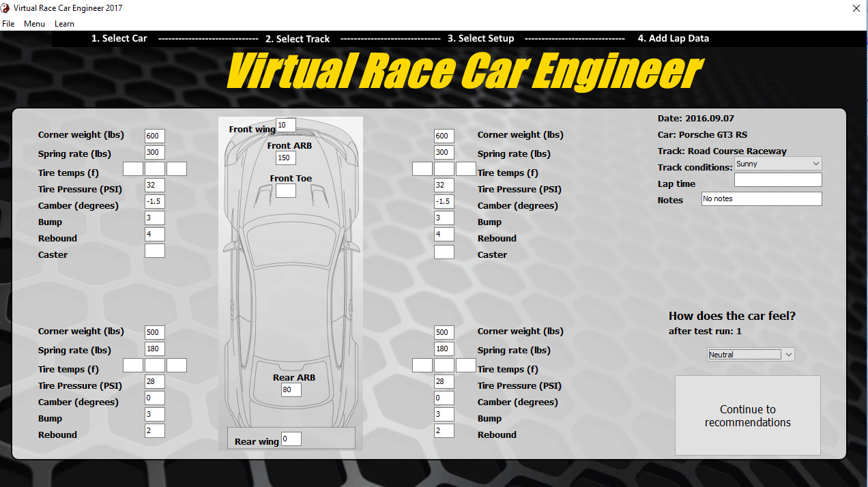Expand the Track conditions dropdown
The width and height of the screenshot is (868, 487).
[x=777, y=164]
